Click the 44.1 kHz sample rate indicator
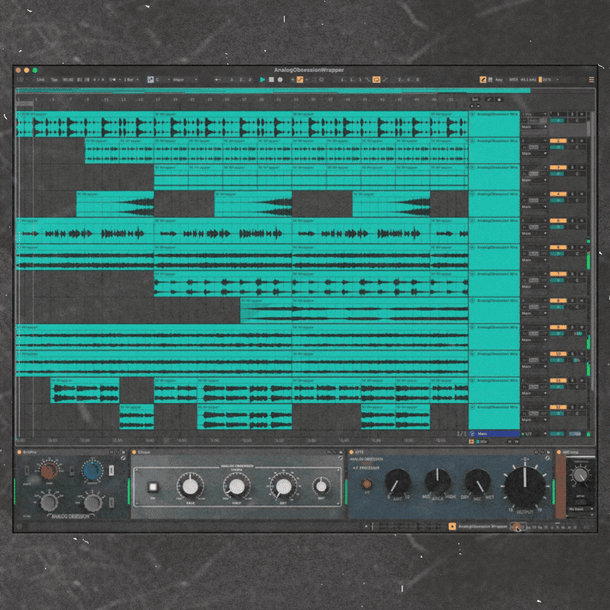Screen dimensions: 610x610 pyautogui.click(x=528, y=80)
